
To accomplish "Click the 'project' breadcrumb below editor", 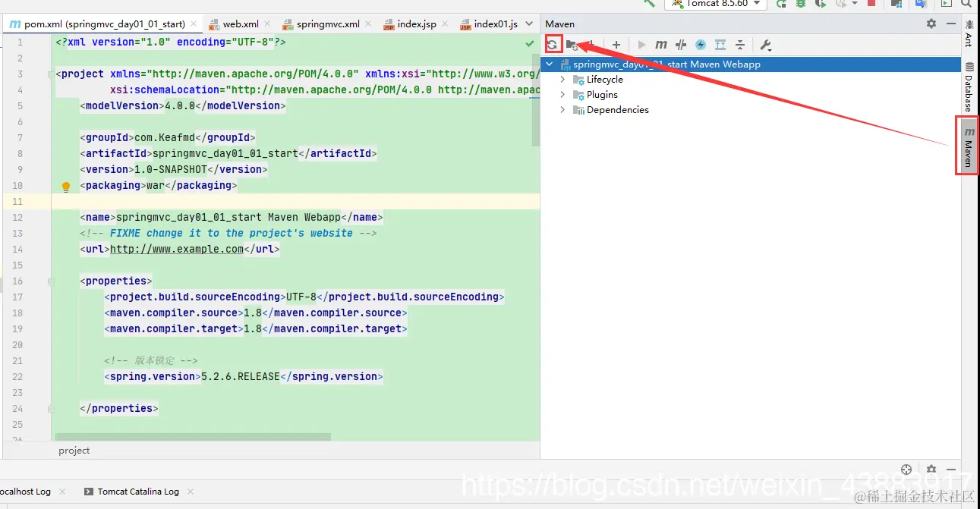I will [74, 451].
